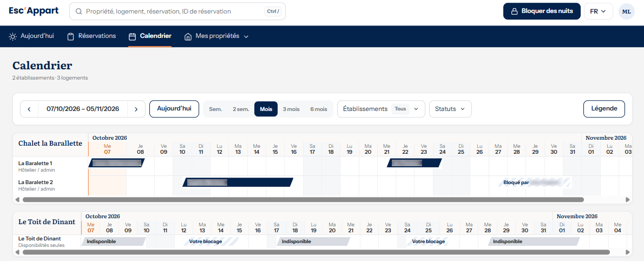Go to the previous date range
The height and width of the screenshot is (261, 644).
(x=29, y=109)
